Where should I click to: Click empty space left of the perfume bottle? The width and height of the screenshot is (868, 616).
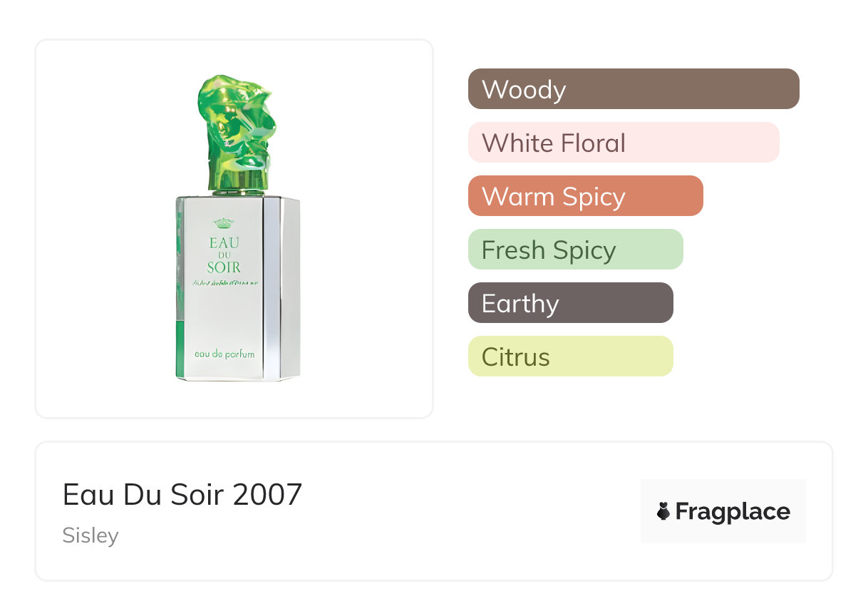(x=107, y=228)
